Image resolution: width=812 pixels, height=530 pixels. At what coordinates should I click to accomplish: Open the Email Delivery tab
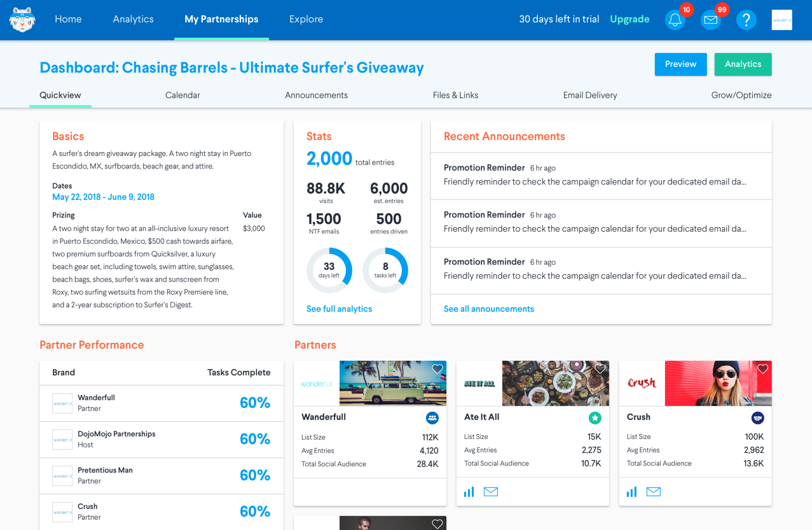tap(590, 95)
